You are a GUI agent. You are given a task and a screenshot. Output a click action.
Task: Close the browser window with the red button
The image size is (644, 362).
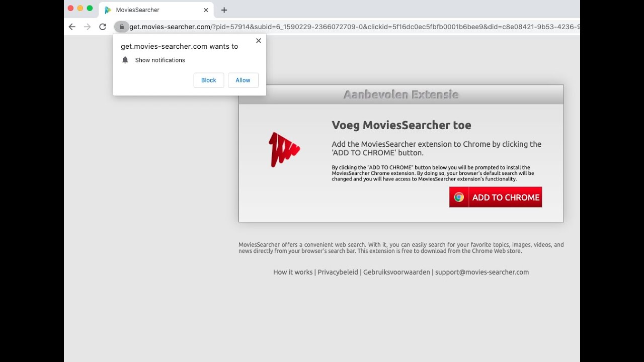70,8
